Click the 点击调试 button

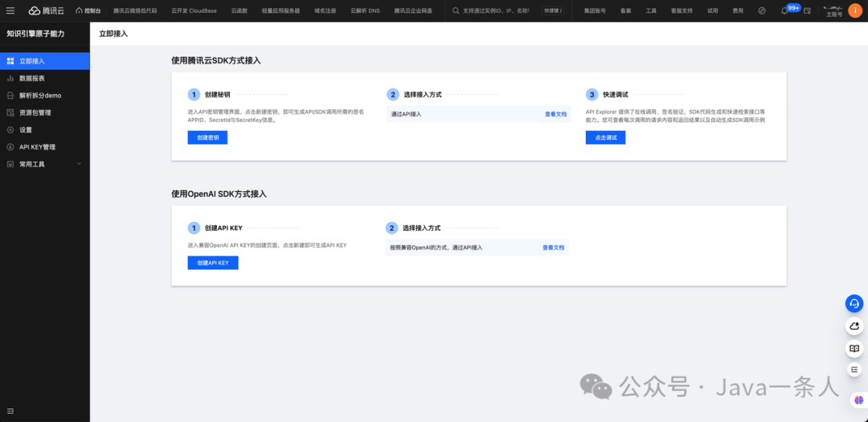(606, 137)
